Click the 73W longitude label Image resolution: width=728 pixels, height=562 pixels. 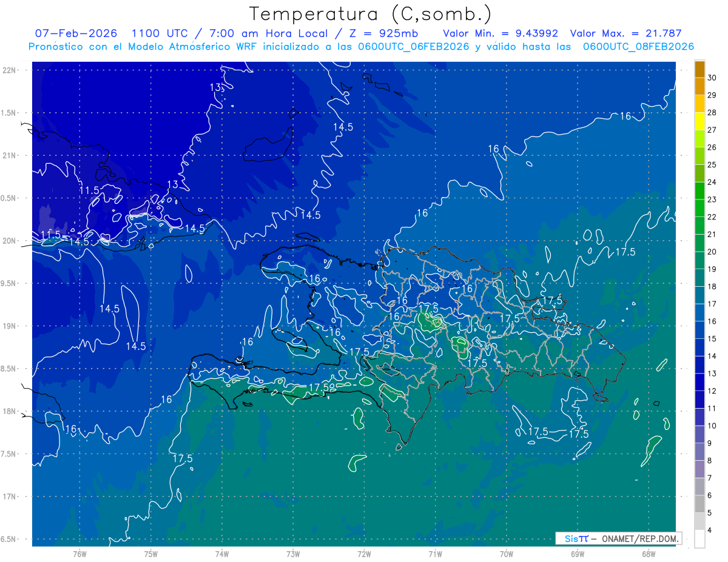point(293,554)
